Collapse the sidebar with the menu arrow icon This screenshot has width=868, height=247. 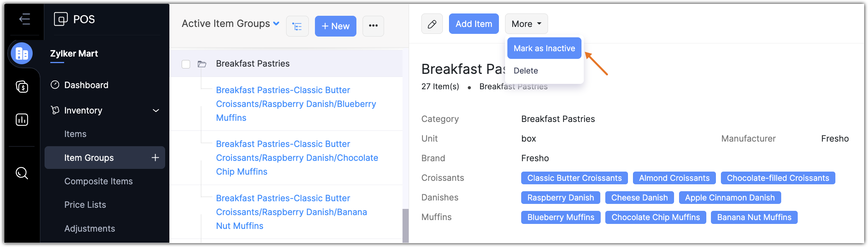(x=25, y=19)
